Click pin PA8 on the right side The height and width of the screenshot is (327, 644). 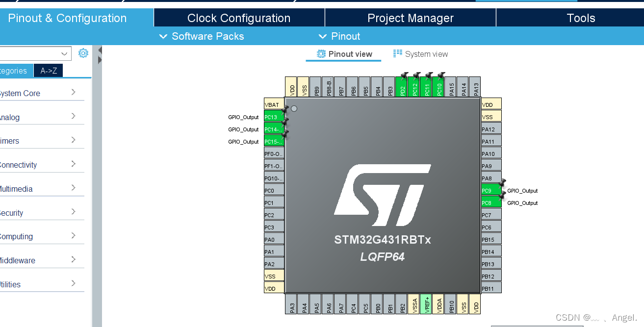[x=491, y=178]
